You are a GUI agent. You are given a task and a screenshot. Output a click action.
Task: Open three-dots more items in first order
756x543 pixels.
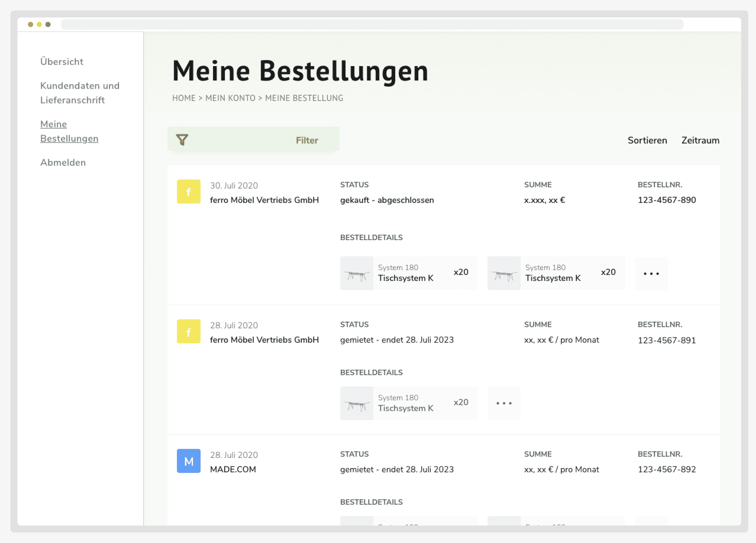pyautogui.click(x=651, y=273)
